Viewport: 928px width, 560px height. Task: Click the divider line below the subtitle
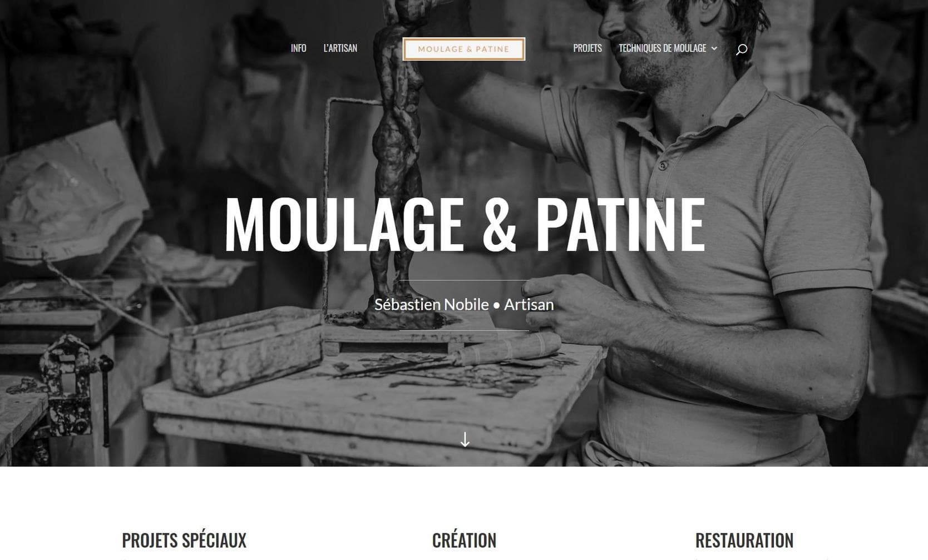pyautogui.click(x=464, y=330)
